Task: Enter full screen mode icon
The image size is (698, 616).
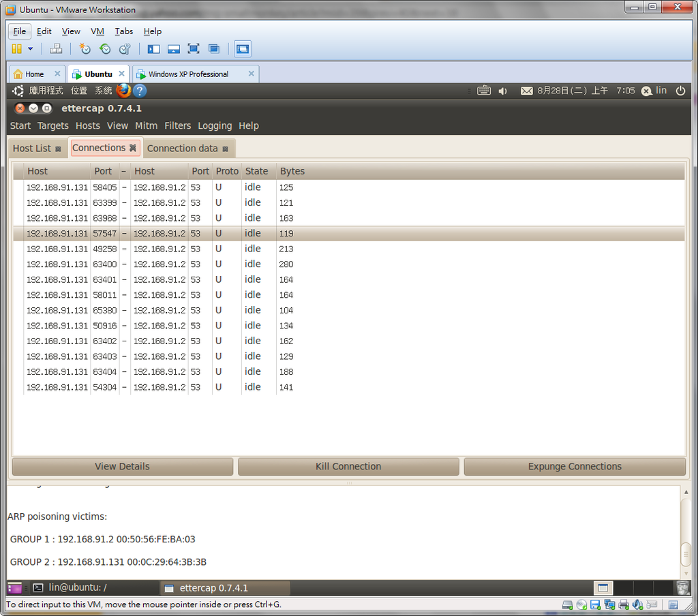Action: click(194, 49)
